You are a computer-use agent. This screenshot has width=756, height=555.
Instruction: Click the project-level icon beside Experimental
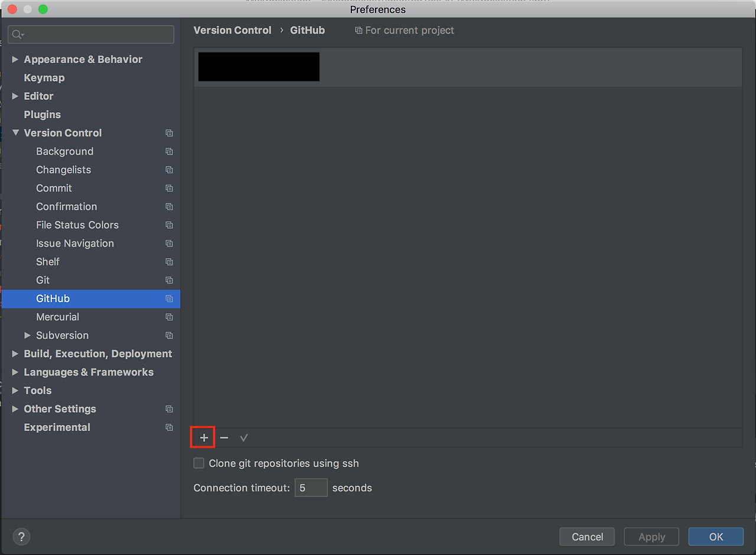click(170, 427)
